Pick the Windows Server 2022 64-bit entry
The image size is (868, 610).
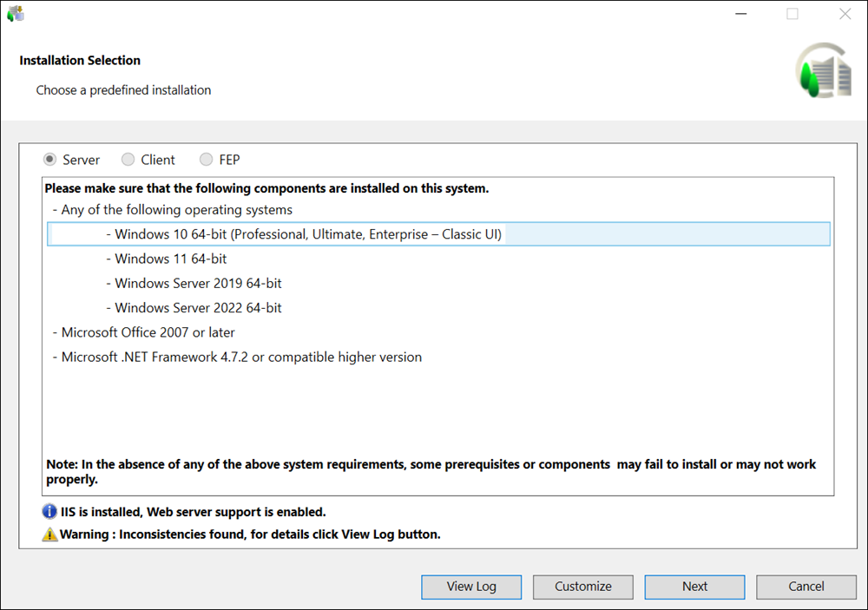point(198,308)
